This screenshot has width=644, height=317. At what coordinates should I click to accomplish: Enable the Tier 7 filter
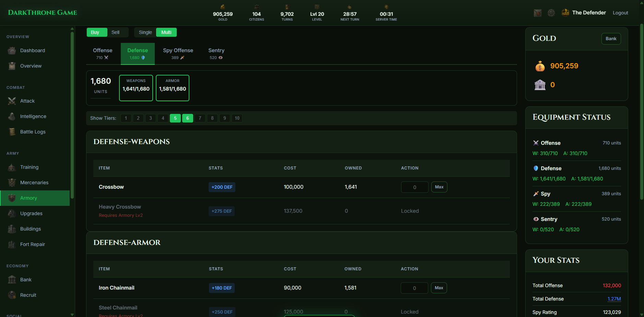pos(200,118)
